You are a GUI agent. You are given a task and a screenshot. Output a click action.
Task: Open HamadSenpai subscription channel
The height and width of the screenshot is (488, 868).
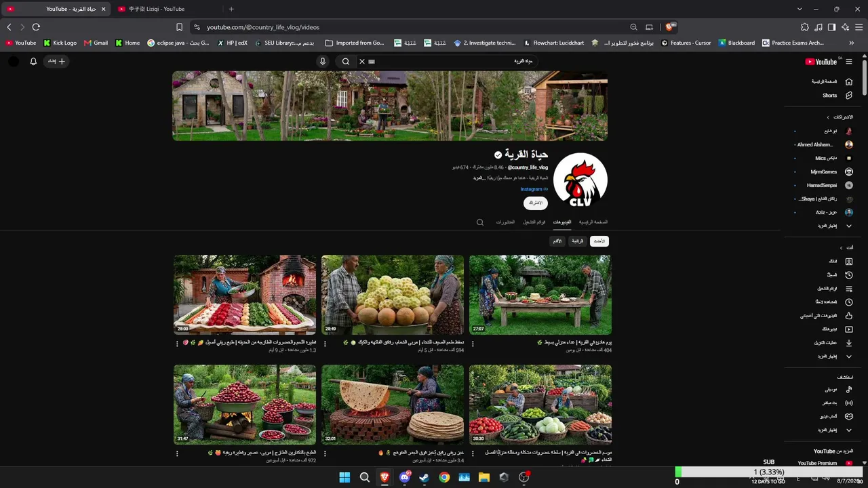pyautogui.click(x=822, y=186)
